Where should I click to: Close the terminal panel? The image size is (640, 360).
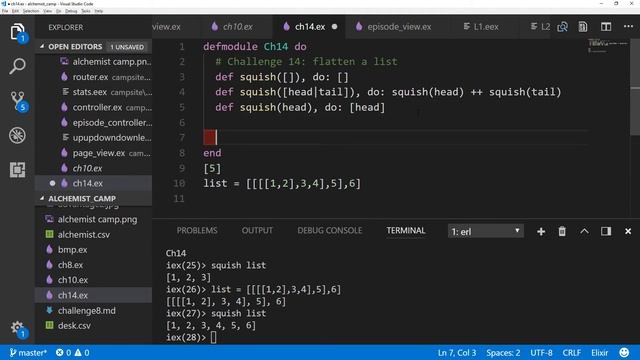628,231
